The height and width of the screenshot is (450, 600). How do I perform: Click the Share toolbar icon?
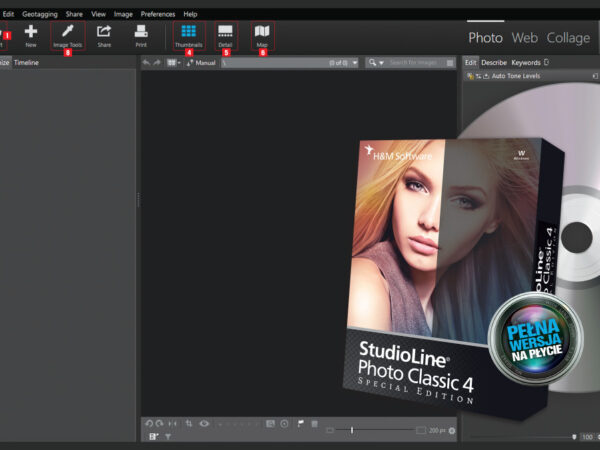click(104, 34)
